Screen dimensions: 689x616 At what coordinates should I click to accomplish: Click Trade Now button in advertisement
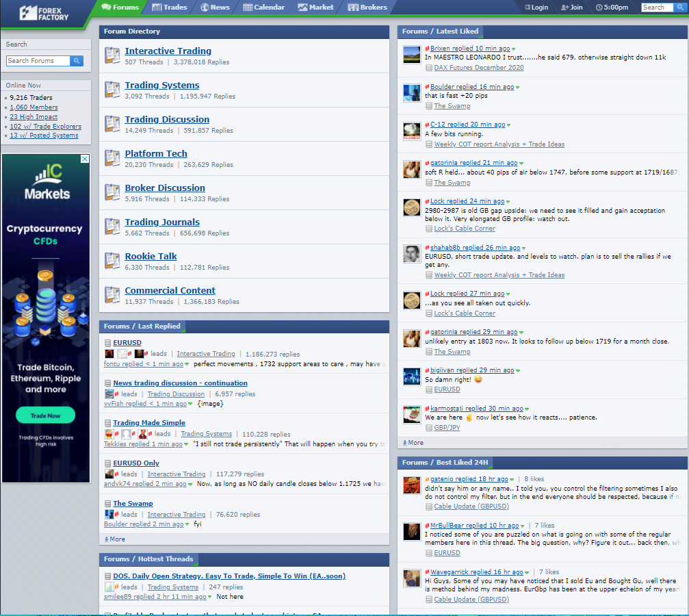point(45,415)
